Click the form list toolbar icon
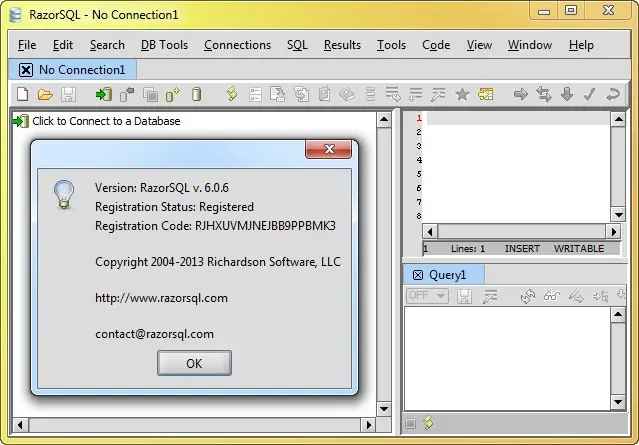Image resolution: width=639 pixels, height=445 pixels. coord(255,95)
